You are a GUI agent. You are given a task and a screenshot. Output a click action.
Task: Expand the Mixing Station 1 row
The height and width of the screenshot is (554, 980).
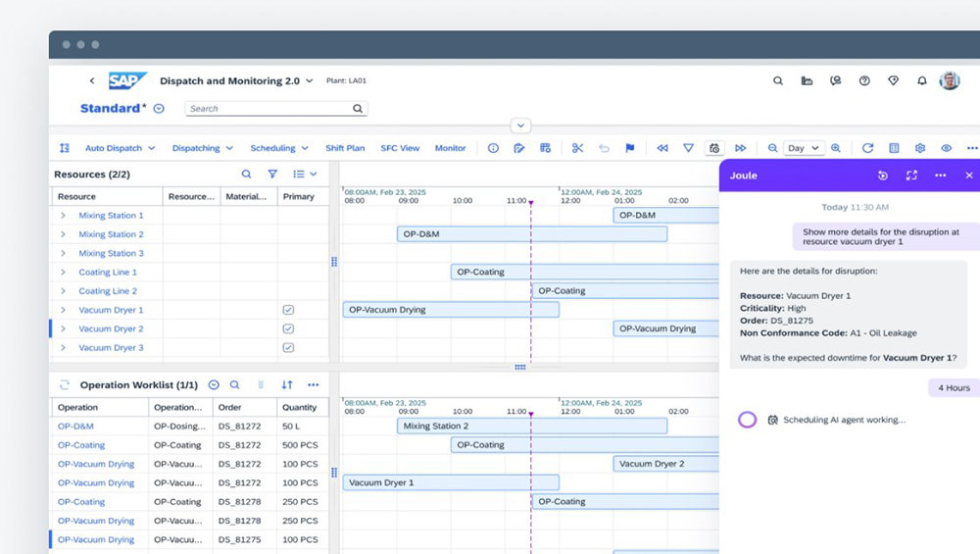point(64,216)
